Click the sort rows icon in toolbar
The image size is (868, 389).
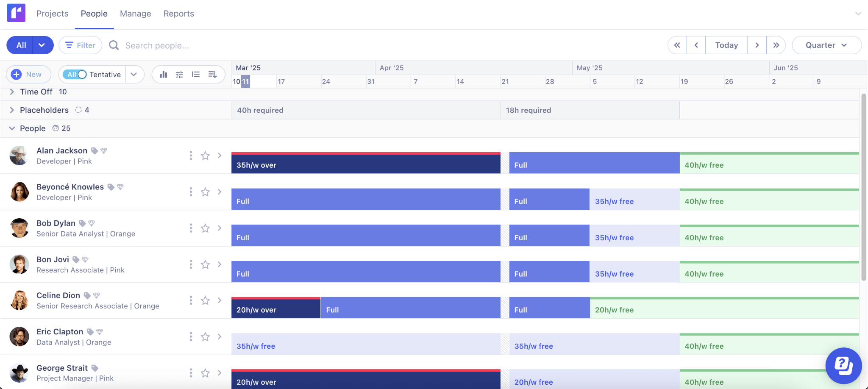(x=212, y=75)
